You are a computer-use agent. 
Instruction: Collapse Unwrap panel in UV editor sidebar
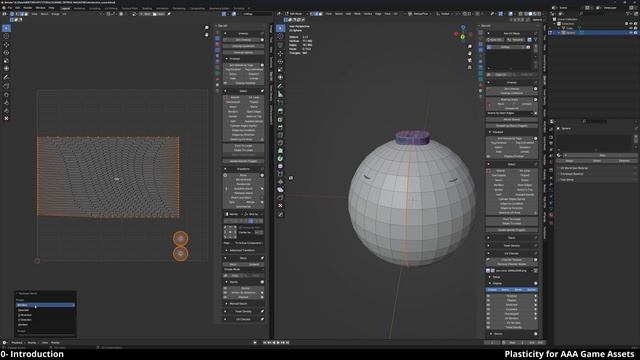click(x=225, y=33)
